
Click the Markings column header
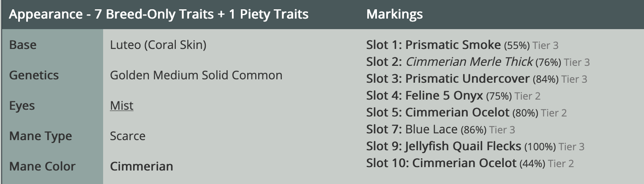coord(395,14)
